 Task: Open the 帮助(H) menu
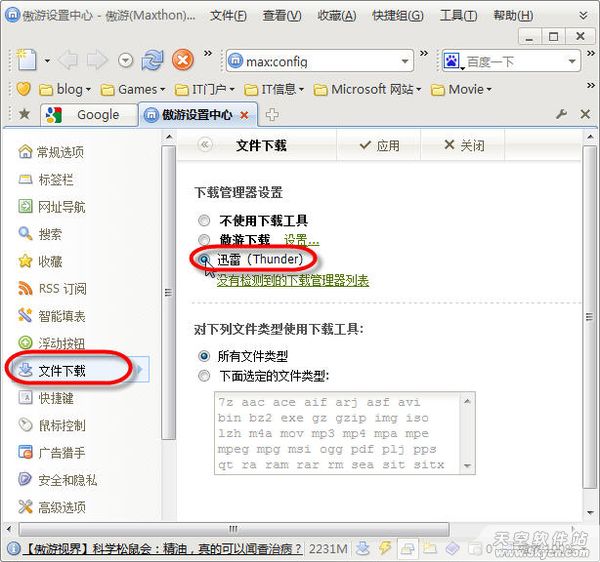tap(513, 16)
